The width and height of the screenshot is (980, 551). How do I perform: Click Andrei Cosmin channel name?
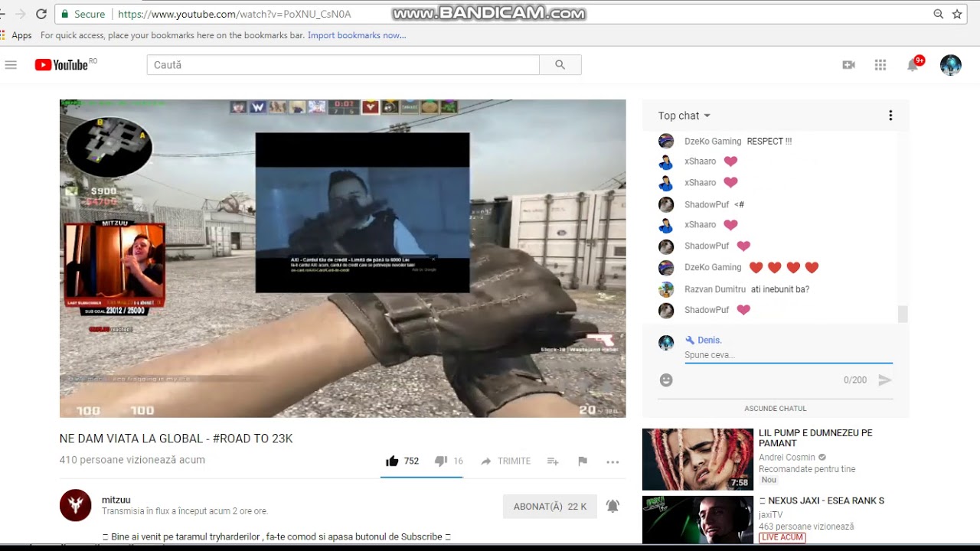pyautogui.click(x=787, y=457)
